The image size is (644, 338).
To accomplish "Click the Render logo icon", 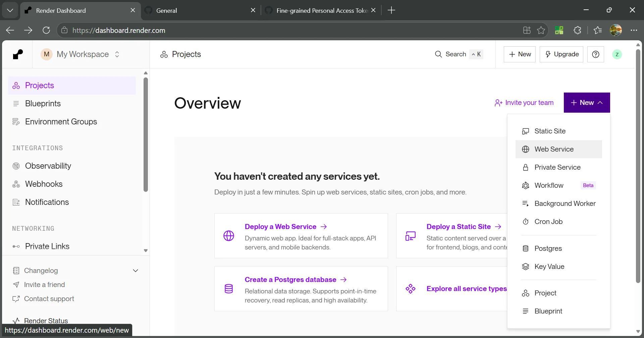I will 18,54.
